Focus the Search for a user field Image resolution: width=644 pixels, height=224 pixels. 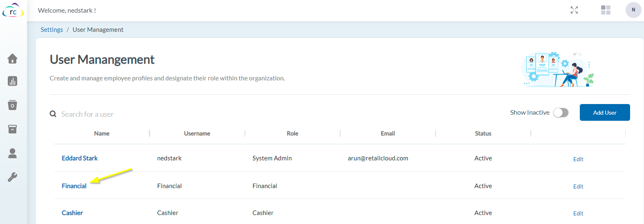(88, 114)
